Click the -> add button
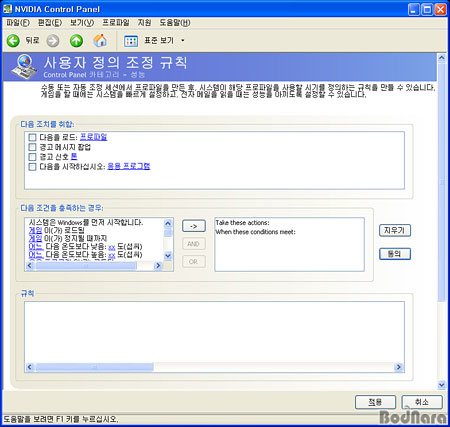The image size is (450, 427). coord(194,226)
